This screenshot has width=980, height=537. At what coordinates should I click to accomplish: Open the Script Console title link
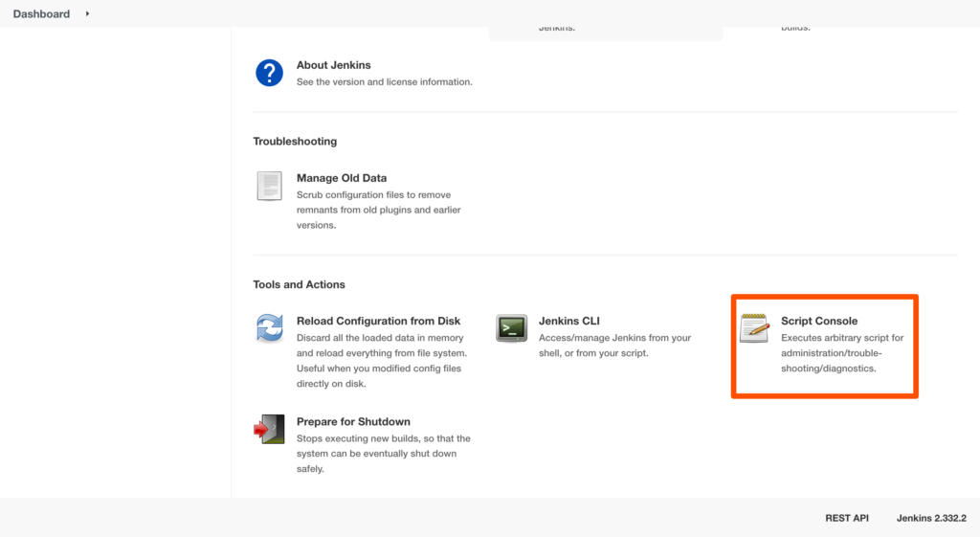[819, 321]
